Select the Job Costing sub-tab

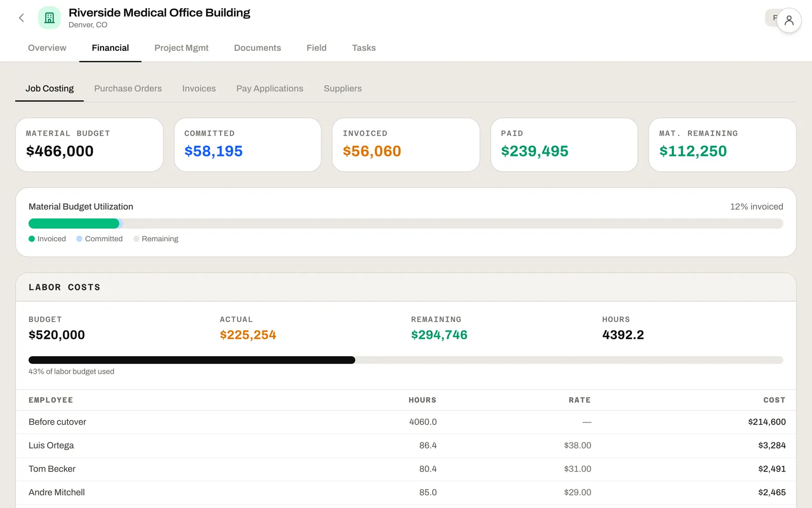coord(50,88)
